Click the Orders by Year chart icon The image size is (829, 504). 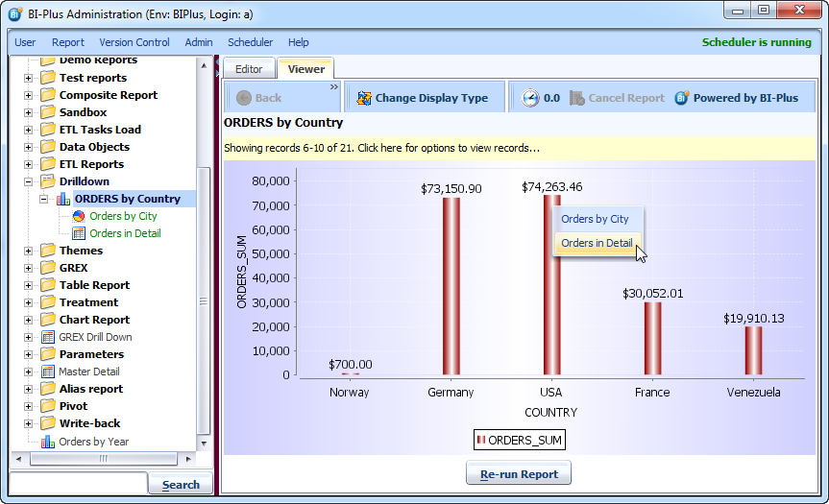48,442
